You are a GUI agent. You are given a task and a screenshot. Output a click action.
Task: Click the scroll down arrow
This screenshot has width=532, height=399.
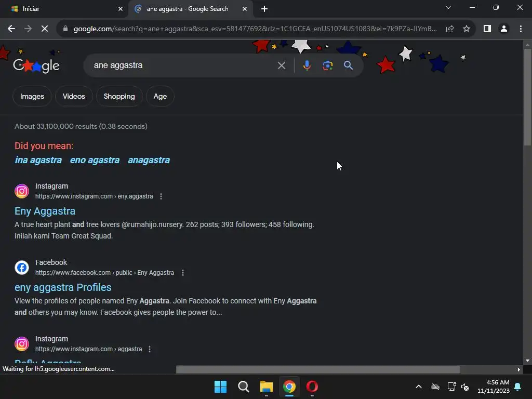527,361
